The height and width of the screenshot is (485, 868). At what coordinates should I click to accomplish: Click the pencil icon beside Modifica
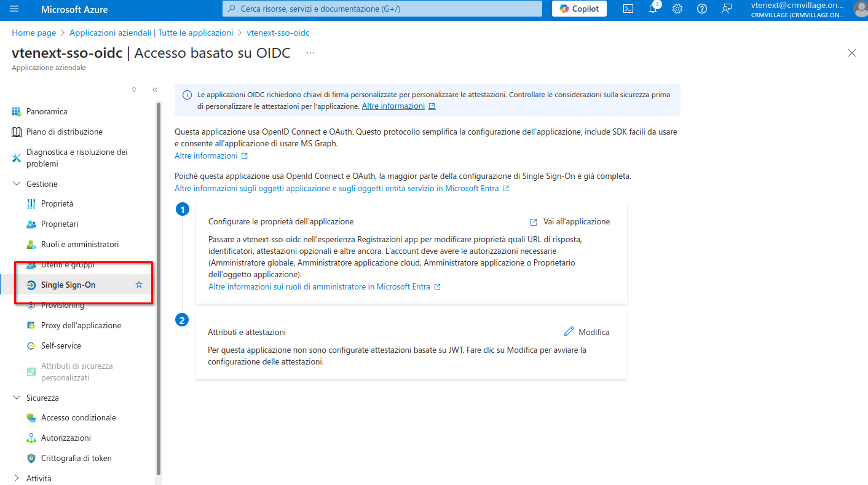point(569,331)
